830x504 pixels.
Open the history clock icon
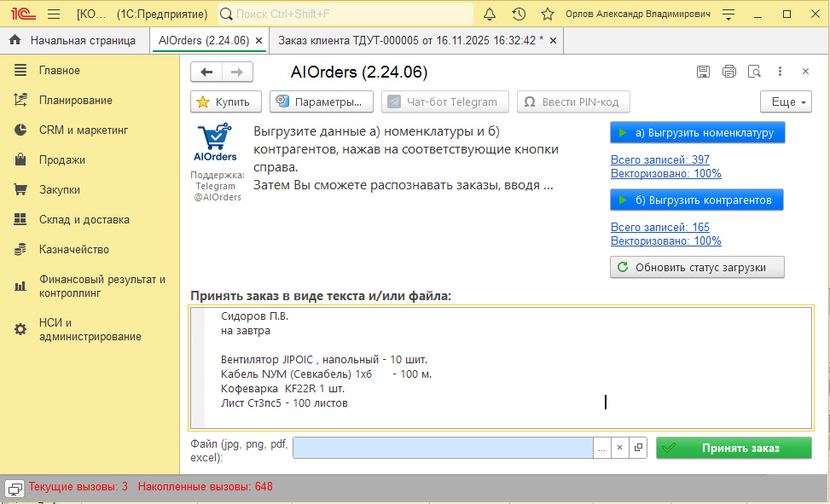[x=519, y=14]
